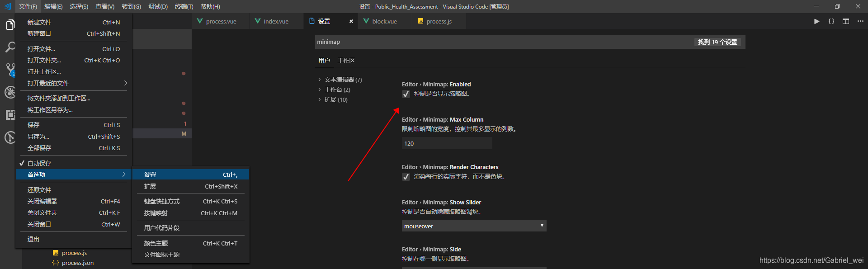The image size is (868, 269).
Task: Click the Vue icon on index.vue tab
Action: [x=258, y=21]
